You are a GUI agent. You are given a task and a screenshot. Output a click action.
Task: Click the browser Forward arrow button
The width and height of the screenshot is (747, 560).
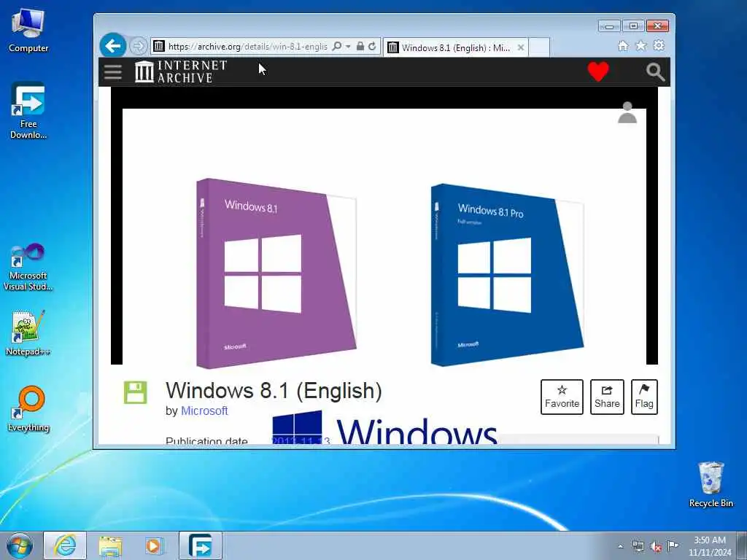pos(138,46)
